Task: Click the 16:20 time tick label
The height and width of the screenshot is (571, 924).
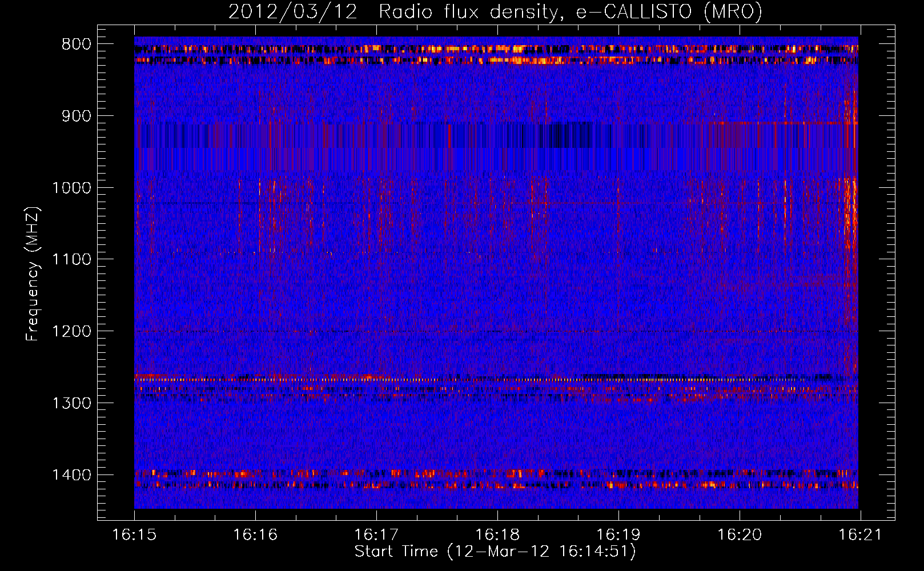Action: pyautogui.click(x=740, y=535)
